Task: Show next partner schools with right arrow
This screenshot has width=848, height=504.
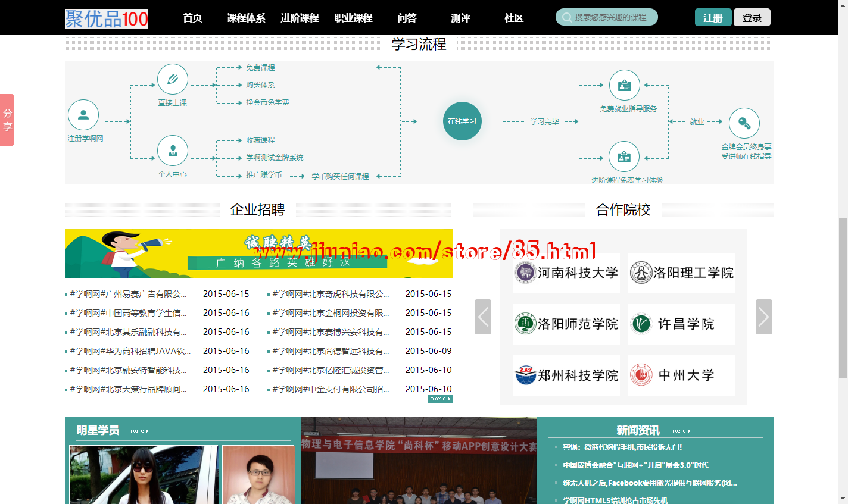Action: 763,317
